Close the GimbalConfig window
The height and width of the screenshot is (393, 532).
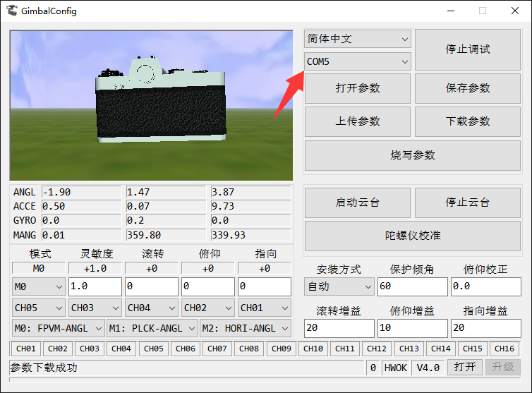click(514, 11)
